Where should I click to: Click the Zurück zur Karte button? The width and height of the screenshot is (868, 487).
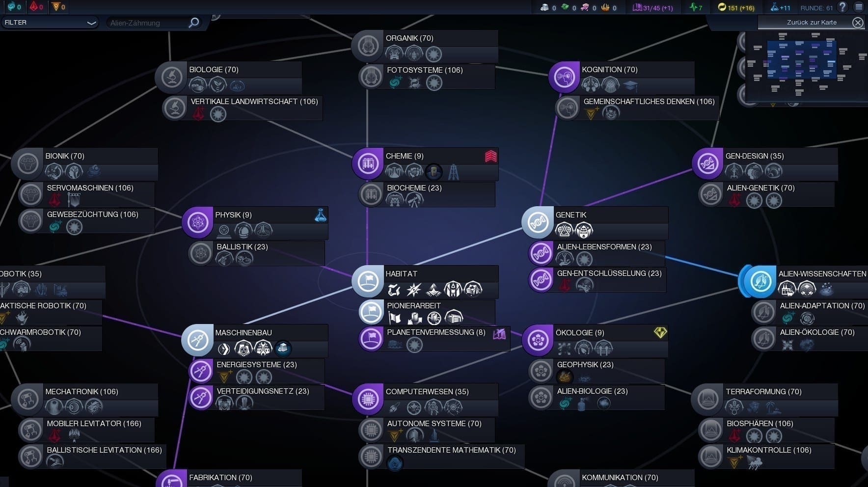point(812,23)
